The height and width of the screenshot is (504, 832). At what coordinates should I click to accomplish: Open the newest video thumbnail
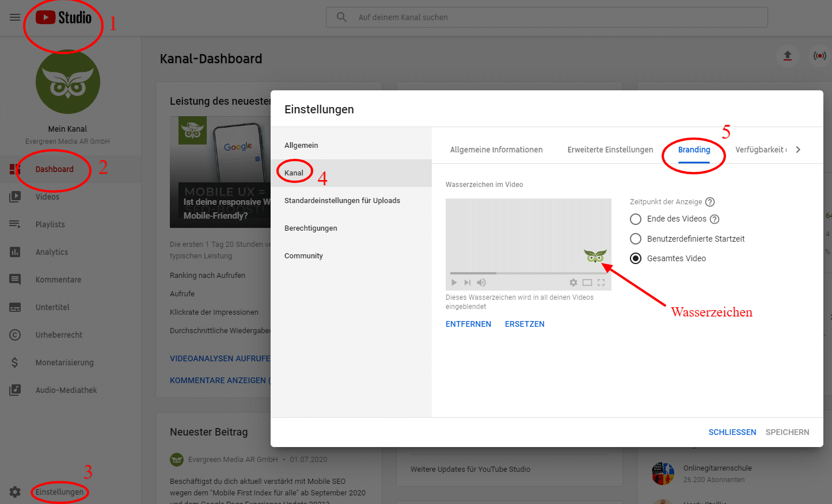coord(221,173)
